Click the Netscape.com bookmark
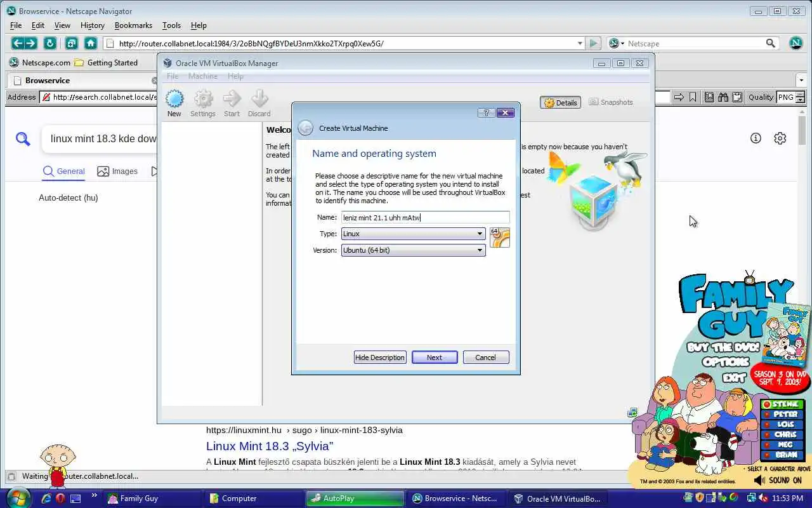 [x=39, y=62]
